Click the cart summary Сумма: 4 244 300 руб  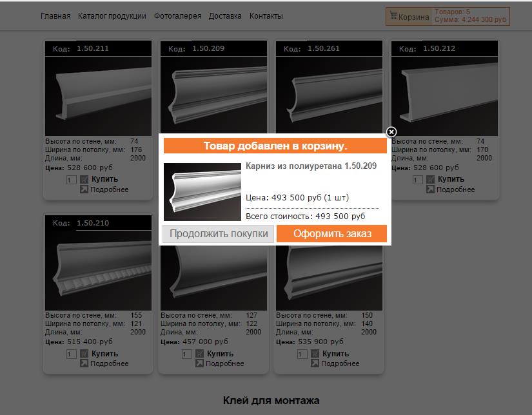pyautogui.click(x=470, y=20)
